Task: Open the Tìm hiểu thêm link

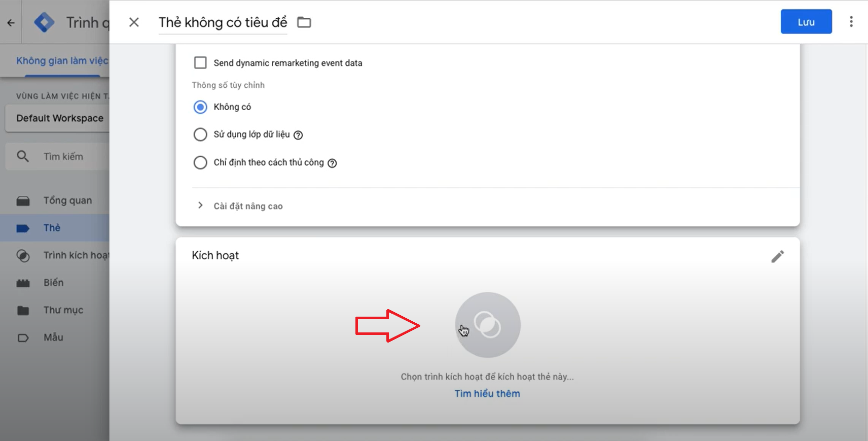Action: tap(487, 393)
